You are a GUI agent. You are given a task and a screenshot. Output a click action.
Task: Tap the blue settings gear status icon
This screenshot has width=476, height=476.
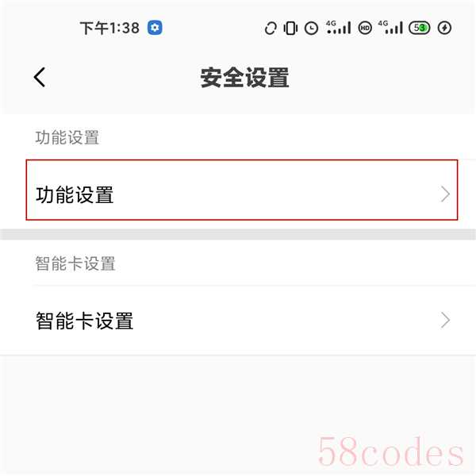click(x=155, y=28)
